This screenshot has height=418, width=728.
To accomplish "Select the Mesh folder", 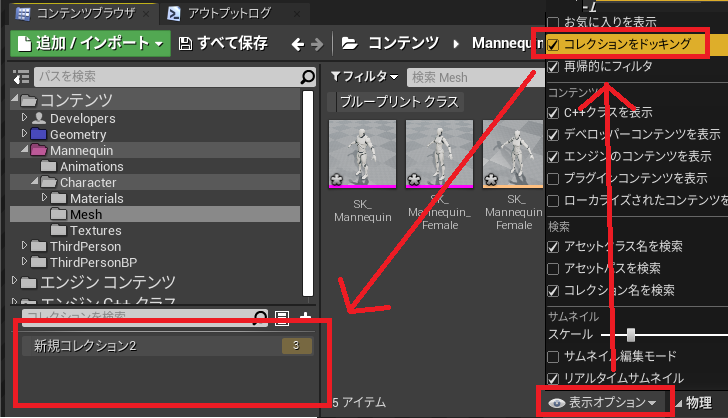I will [155, 214].
